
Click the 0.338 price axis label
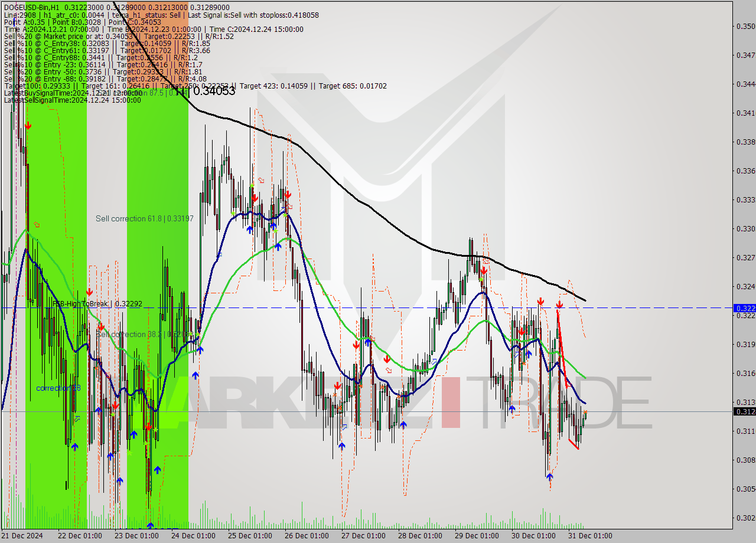745,142
